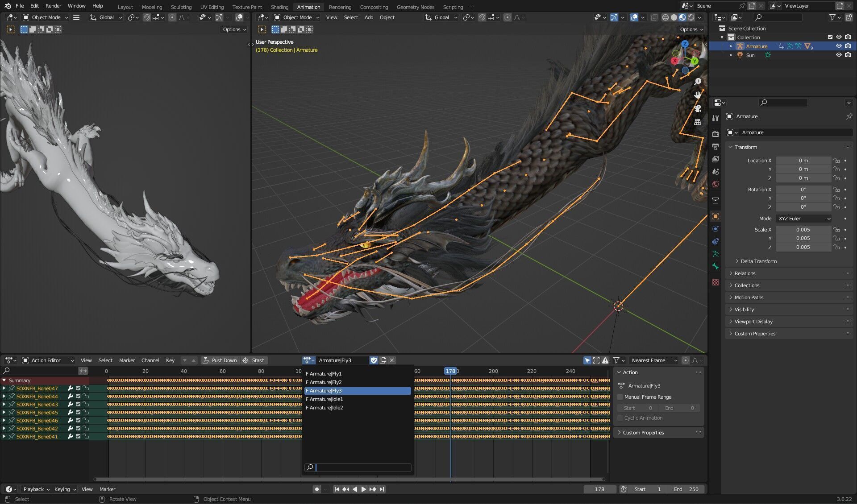
Task: Toggle mute checkbox on SOXNFB_Bone044 channel
Action: 78,397
